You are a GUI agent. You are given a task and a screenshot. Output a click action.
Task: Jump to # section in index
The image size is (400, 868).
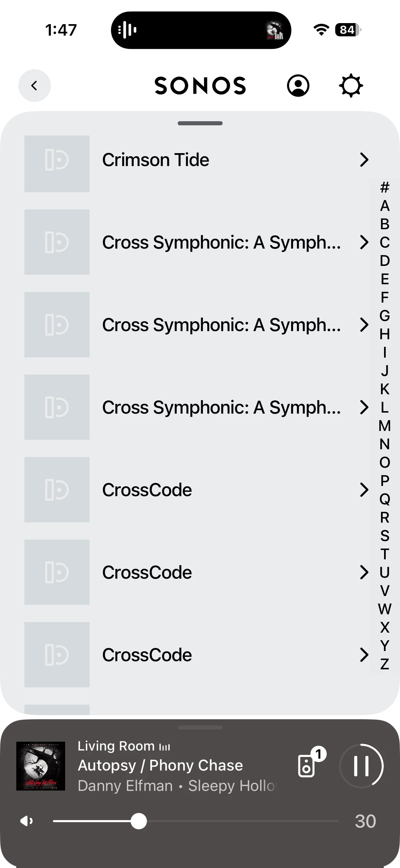click(x=384, y=187)
